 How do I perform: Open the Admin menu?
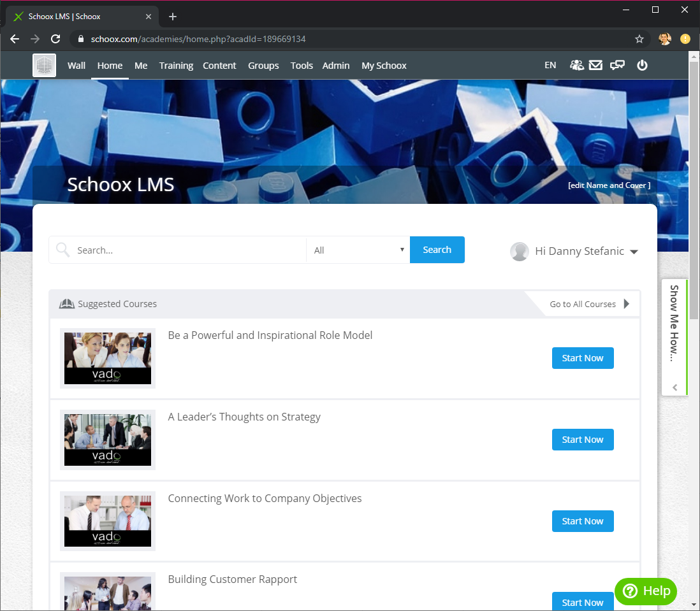336,66
